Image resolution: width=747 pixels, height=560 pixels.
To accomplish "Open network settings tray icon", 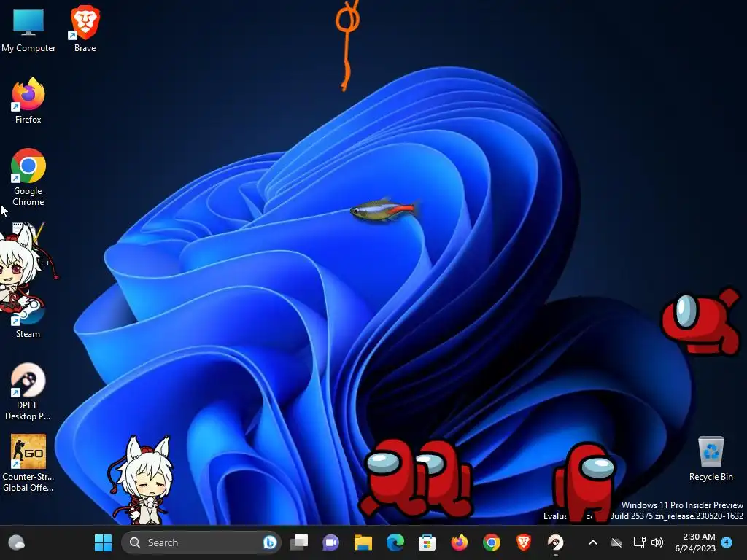I will [639, 542].
